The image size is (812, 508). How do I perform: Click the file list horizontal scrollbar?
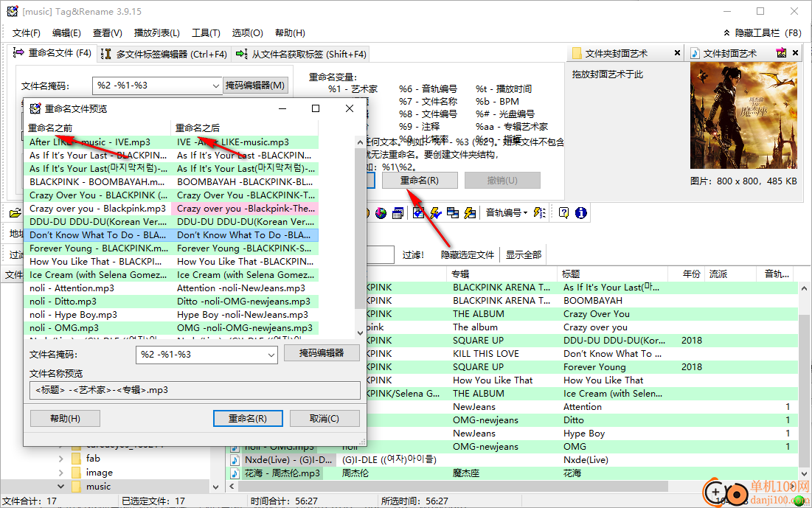[x=513, y=487]
